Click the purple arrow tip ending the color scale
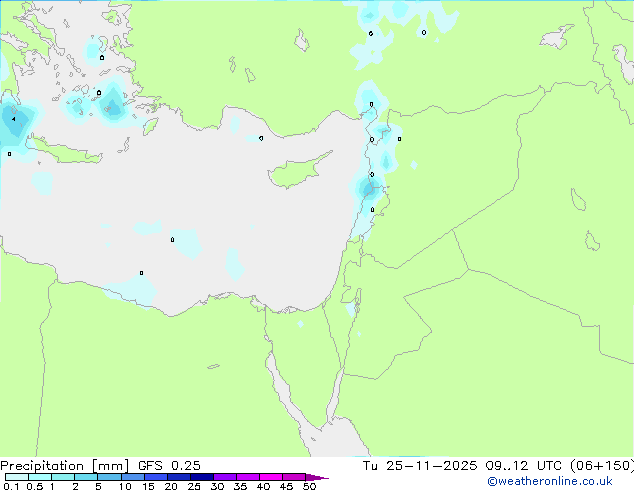 [317, 477]
